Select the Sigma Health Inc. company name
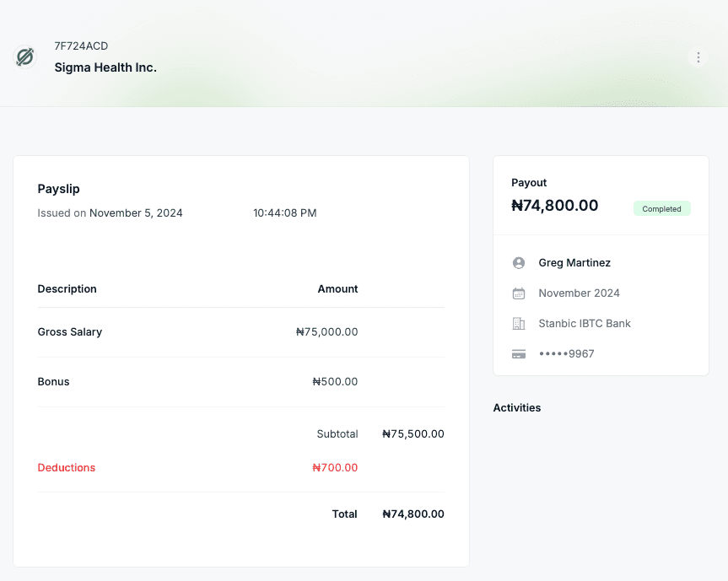728x581 pixels. pos(105,67)
